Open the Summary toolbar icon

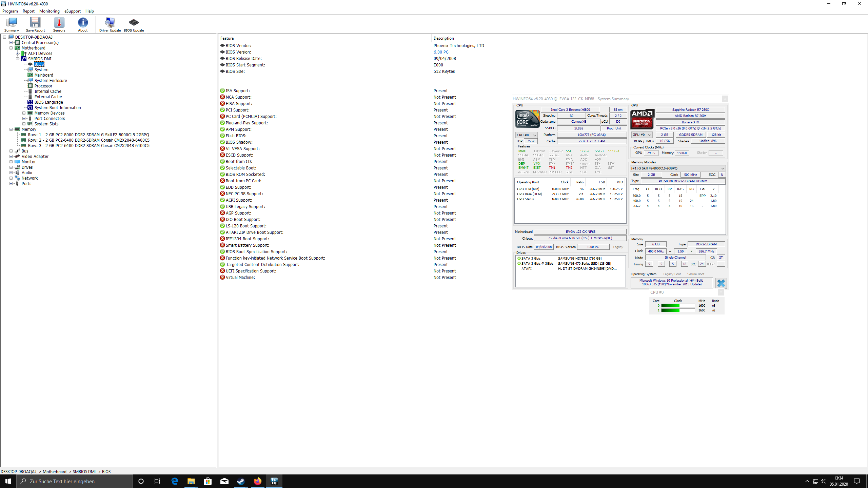coord(12,24)
